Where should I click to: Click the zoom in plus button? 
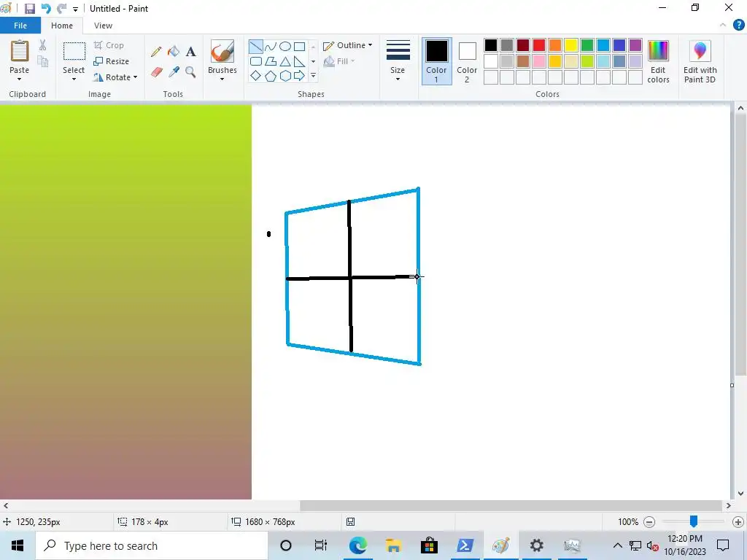click(x=738, y=522)
